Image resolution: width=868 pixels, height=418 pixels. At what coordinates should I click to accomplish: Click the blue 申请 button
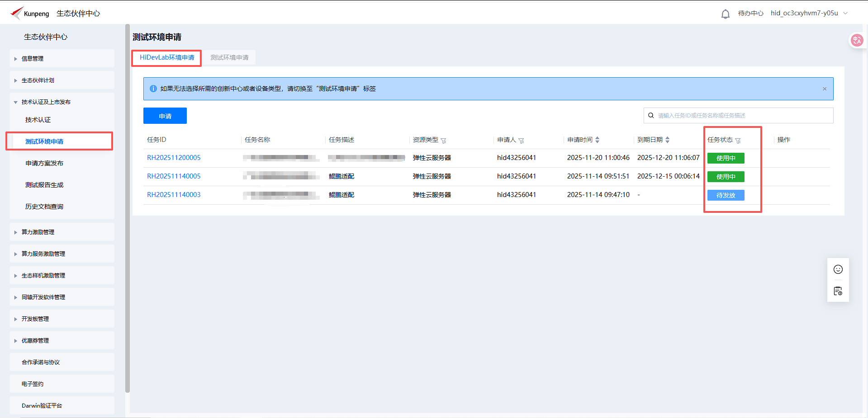click(x=165, y=116)
